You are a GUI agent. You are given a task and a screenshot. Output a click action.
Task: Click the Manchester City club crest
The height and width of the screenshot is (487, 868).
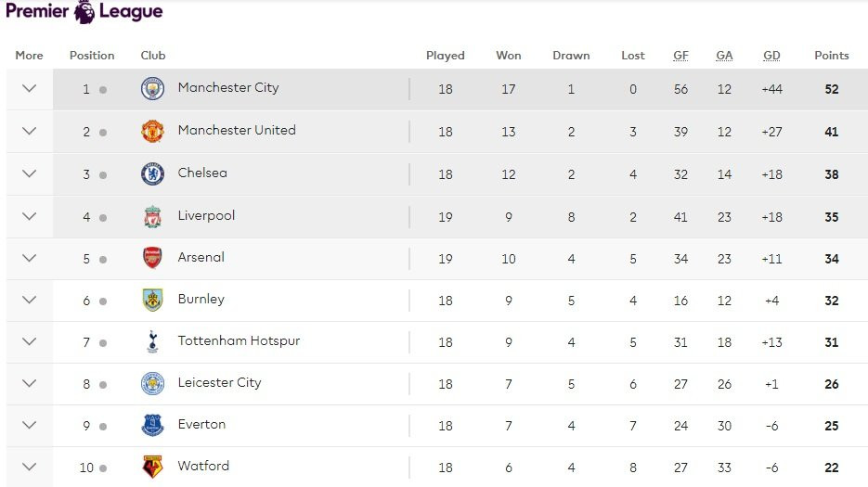click(x=152, y=89)
